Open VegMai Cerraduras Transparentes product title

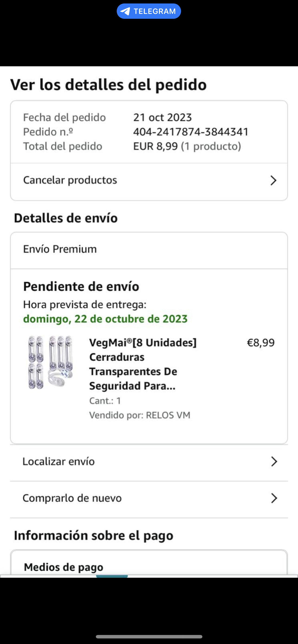(x=143, y=364)
